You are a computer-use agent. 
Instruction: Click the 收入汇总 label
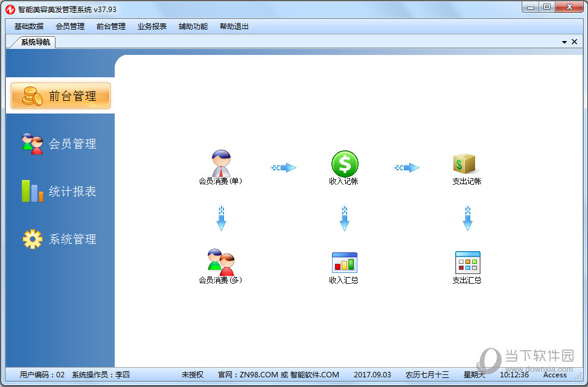(344, 280)
